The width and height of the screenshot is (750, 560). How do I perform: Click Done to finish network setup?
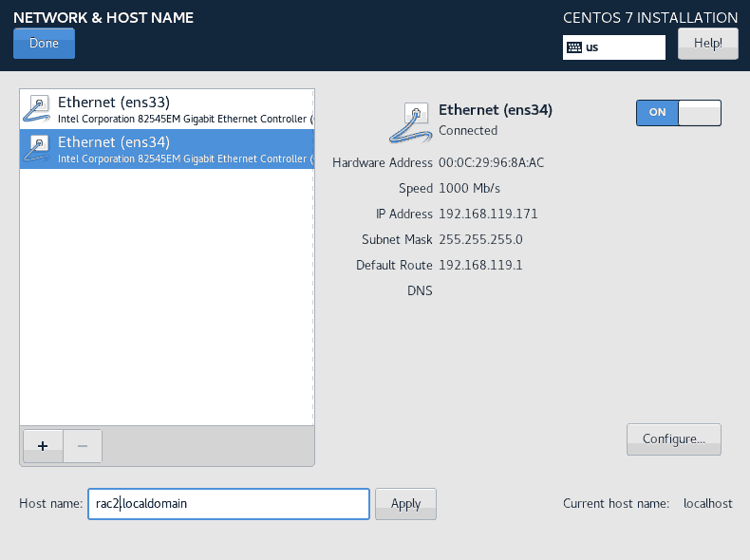[44, 44]
